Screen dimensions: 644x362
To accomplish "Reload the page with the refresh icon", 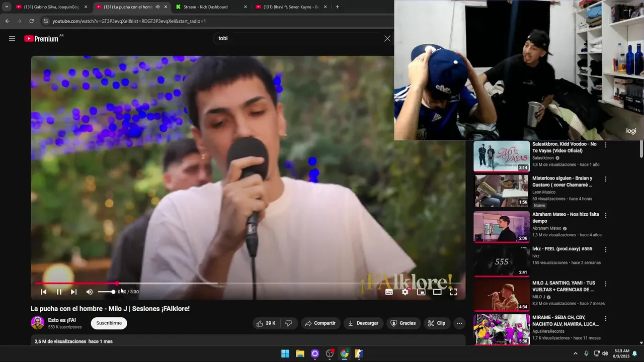I will [31, 21].
